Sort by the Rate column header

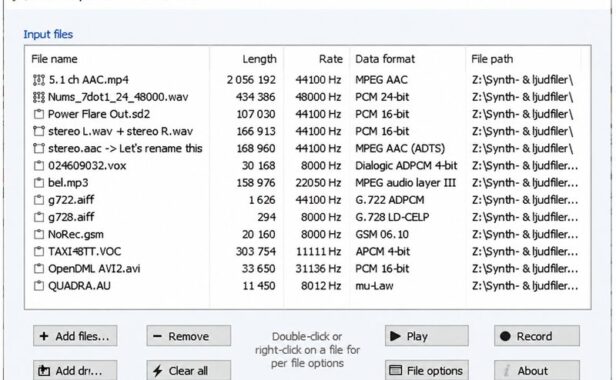point(331,59)
